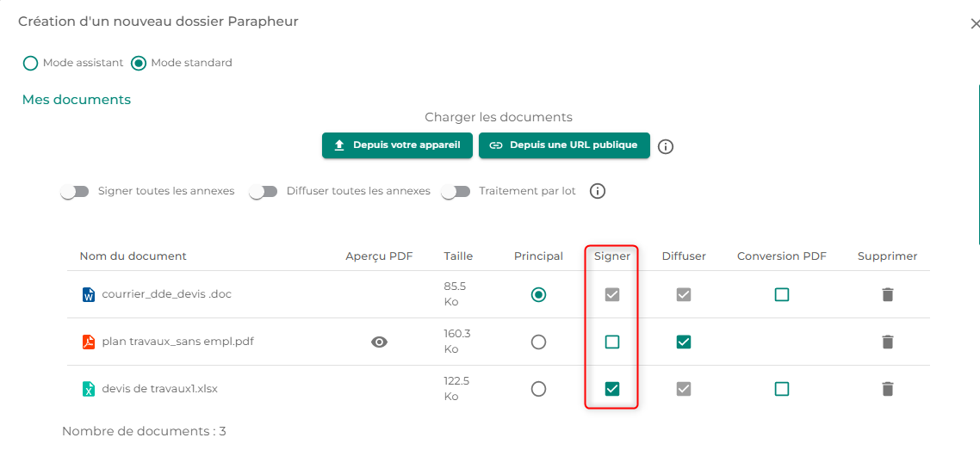Select Mode standard radio button

(x=139, y=63)
